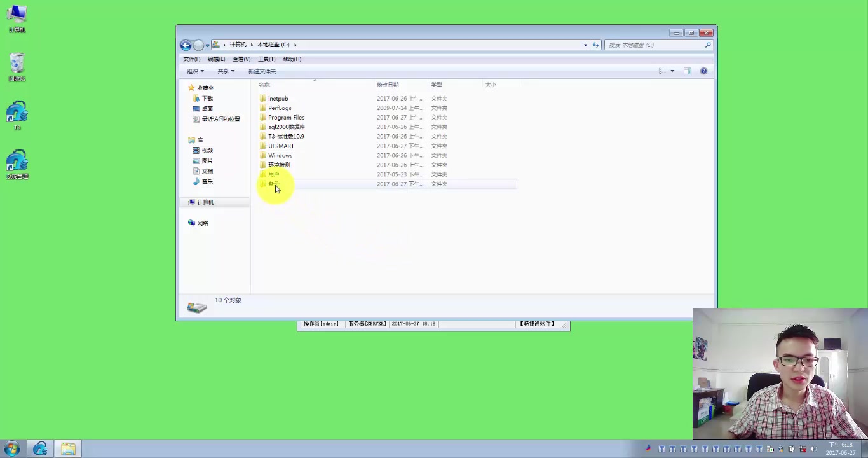
Task: Click 计算机 in the address bar
Action: pyautogui.click(x=238, y=45)
